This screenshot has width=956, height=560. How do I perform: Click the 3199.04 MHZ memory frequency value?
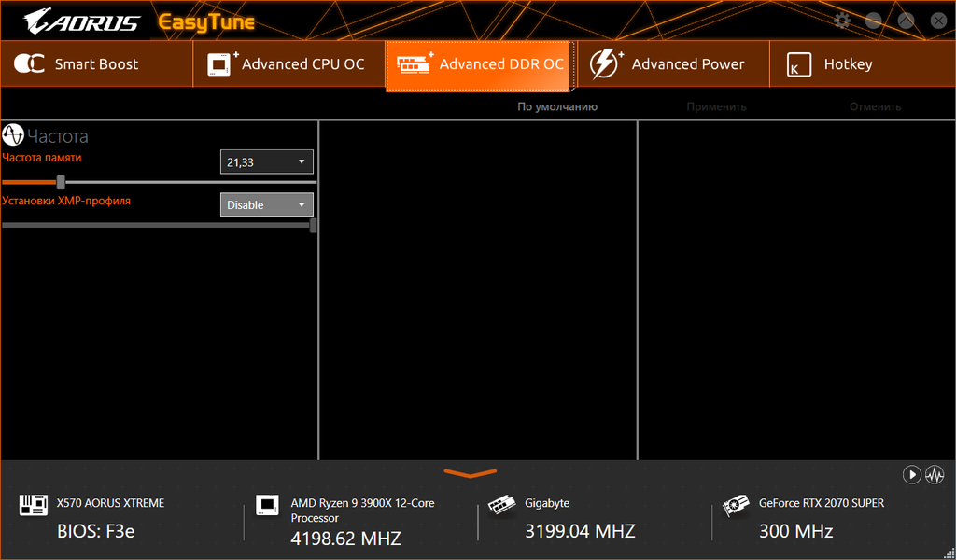tap(580, 531)
